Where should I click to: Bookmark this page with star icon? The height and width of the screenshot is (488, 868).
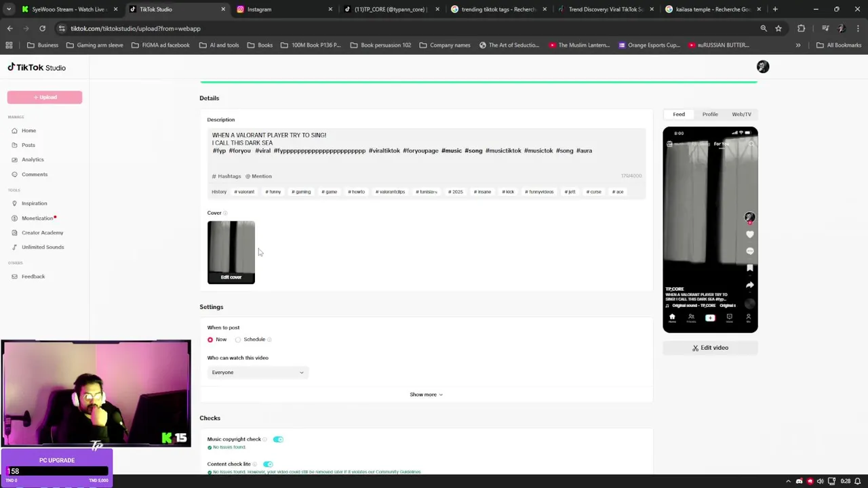(778, 28)
